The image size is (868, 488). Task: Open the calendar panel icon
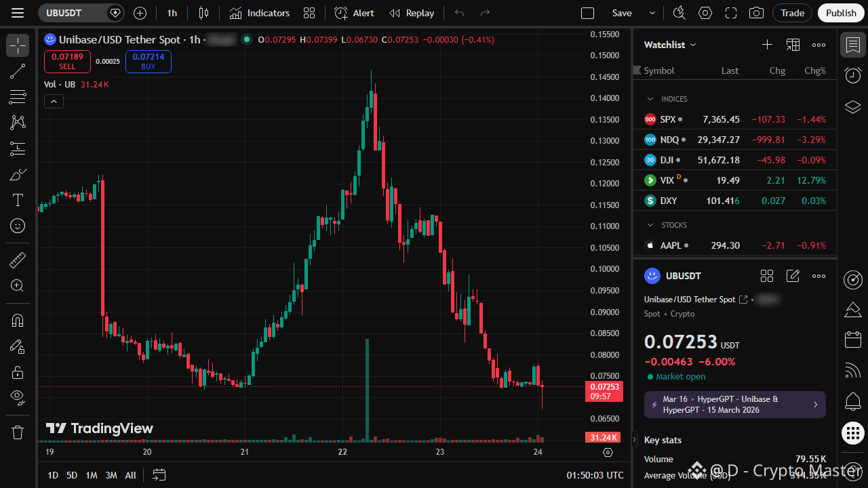853,340
